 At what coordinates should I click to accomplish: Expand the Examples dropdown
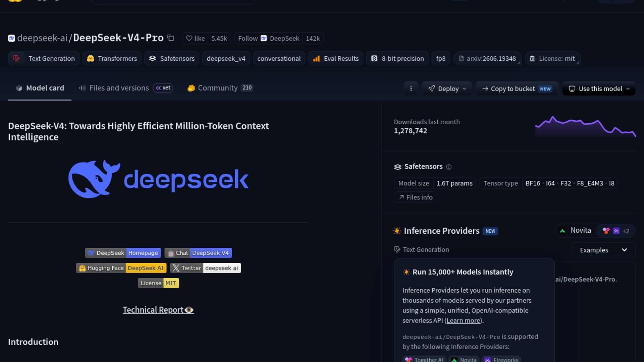point(603,250)
